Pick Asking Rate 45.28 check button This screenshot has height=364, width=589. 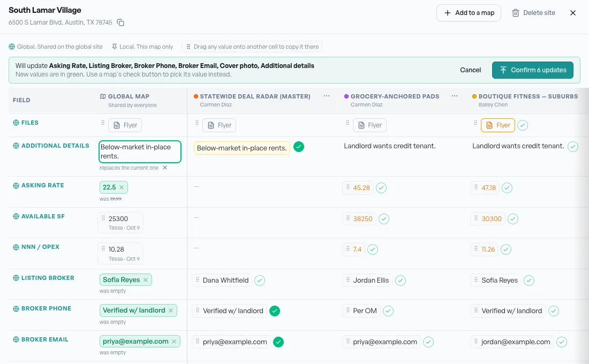coord(381,188)
